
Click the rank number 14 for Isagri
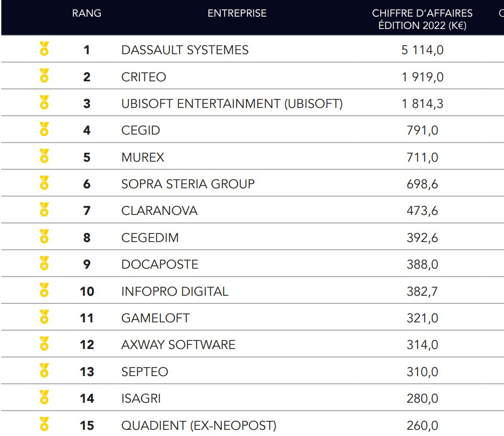87,398
